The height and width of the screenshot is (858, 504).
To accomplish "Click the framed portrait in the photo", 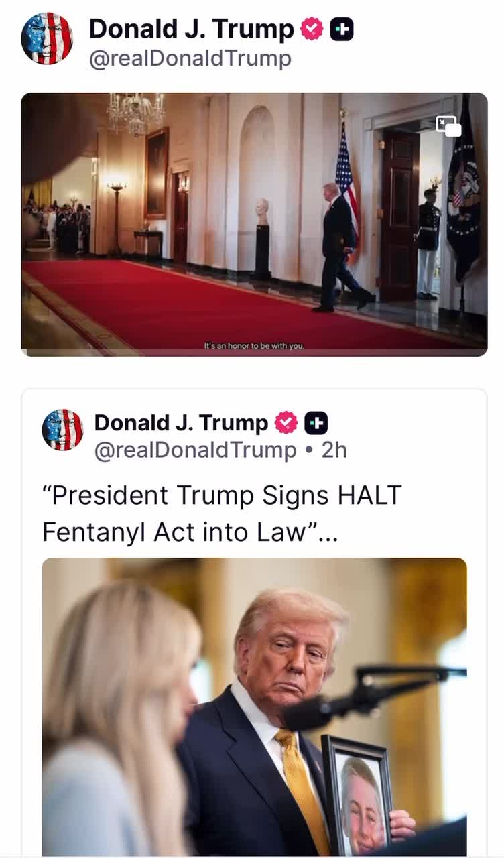I will click(357, 796).
